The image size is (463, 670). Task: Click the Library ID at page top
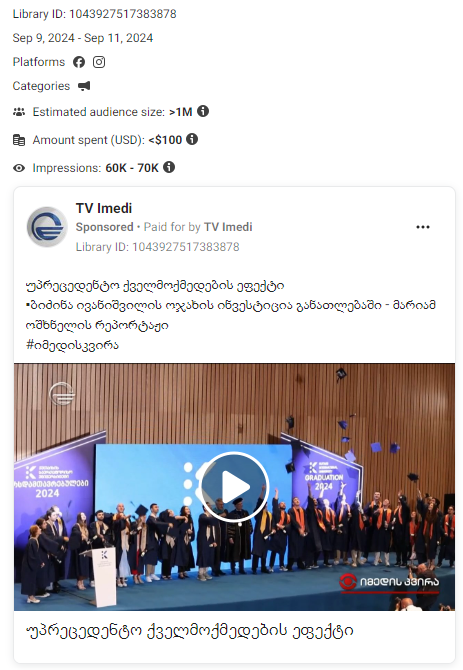point(94,14)
